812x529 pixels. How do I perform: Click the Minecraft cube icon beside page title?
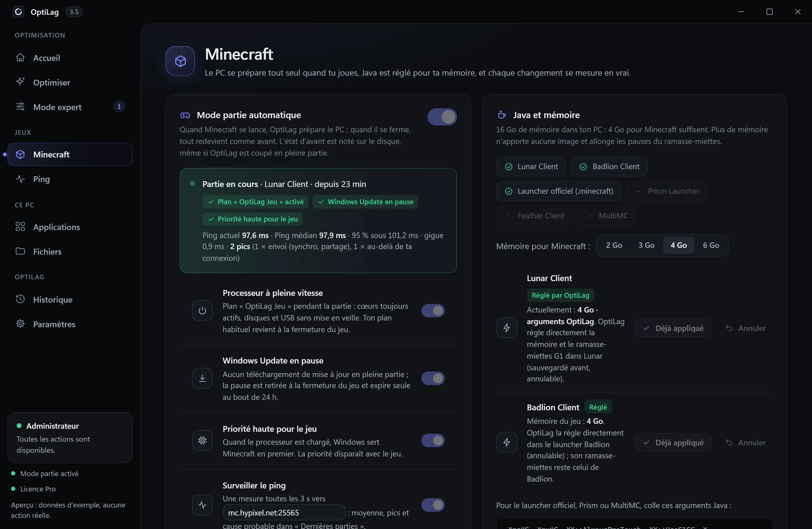tap(180, 61)
